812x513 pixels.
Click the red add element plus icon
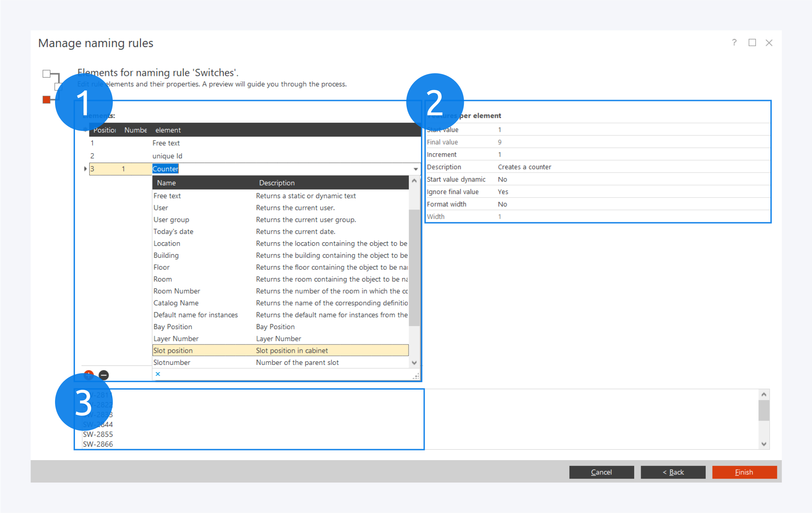[x=89, y=375]
